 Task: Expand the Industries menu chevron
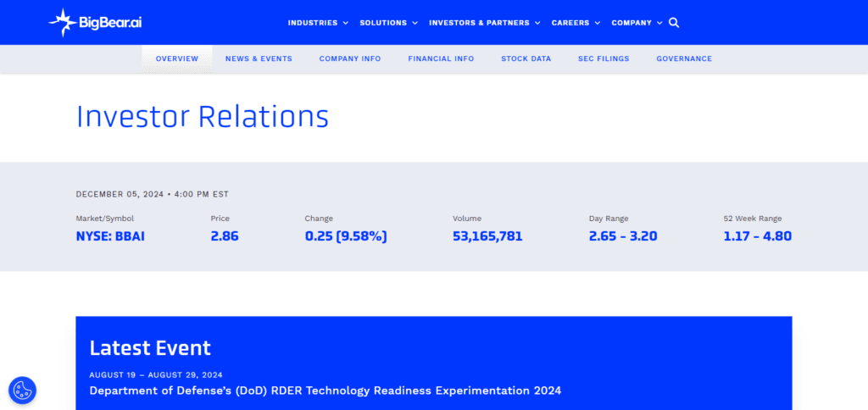pyautogui.click(x=346, y=23)
